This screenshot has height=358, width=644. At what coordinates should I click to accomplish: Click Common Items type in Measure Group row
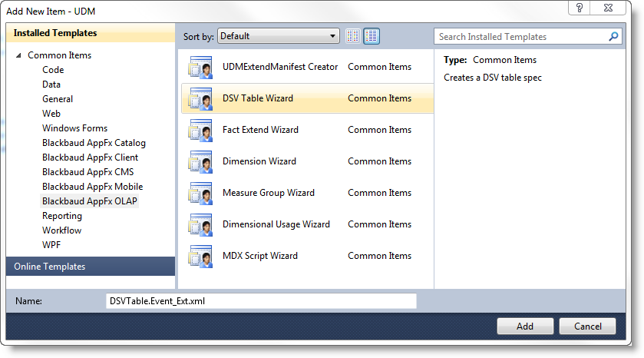click(379, 193)
